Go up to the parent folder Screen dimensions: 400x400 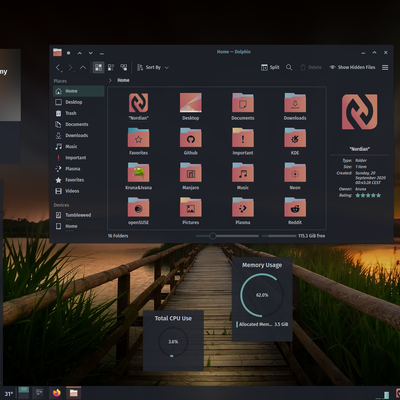[x=83, y=68]
